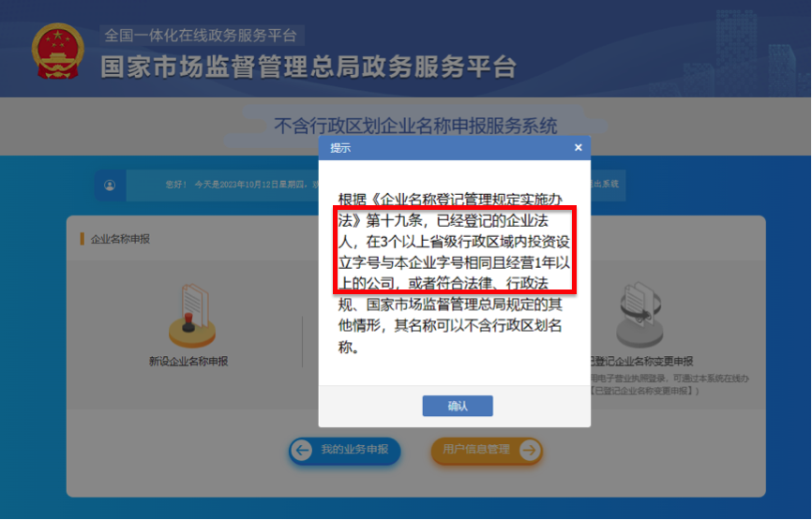Click the 退出系统 link in greeting bar

tap(605, 184)
